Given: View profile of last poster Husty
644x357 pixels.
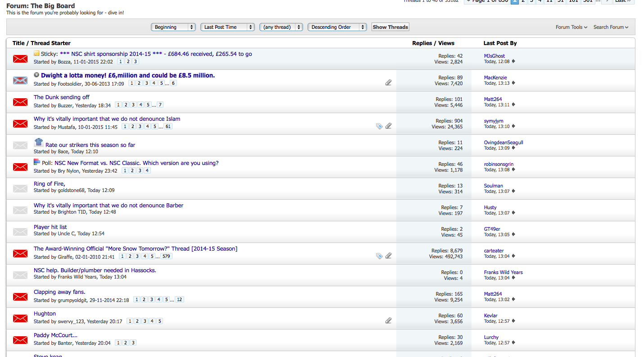Looking at the screenshot, I should 490,207.
